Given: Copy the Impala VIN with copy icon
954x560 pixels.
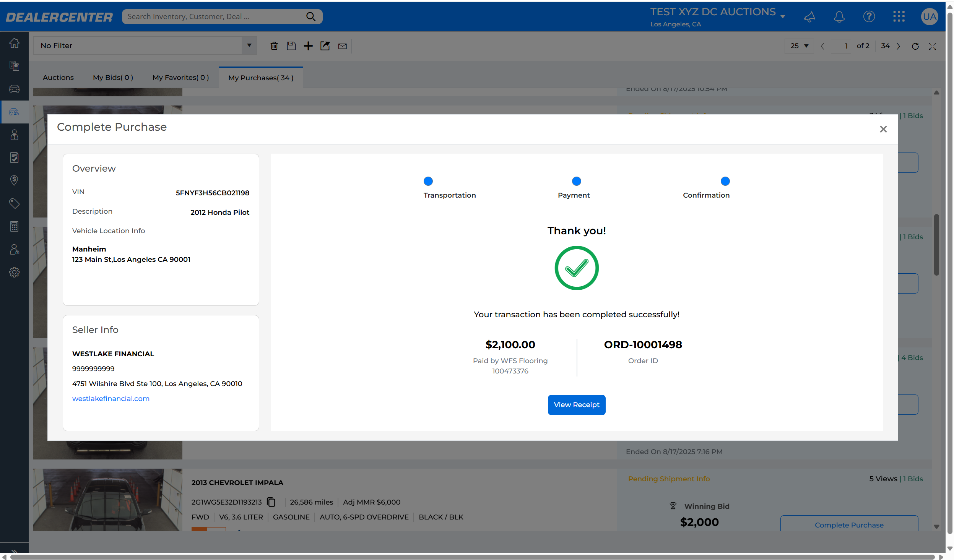Looking at the screenshot, I should tap(271, 502).
